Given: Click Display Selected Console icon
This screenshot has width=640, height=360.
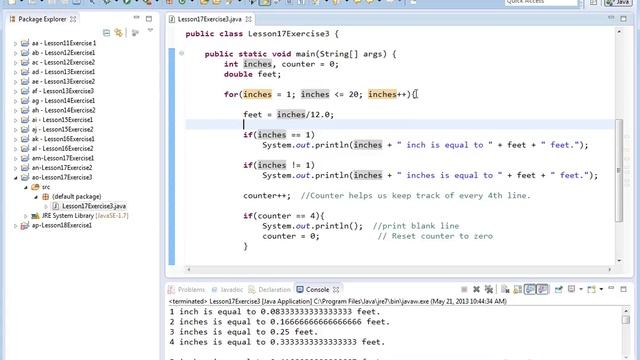Looking at the screenshot, I should pyautogui.click(x=572, y=289).
